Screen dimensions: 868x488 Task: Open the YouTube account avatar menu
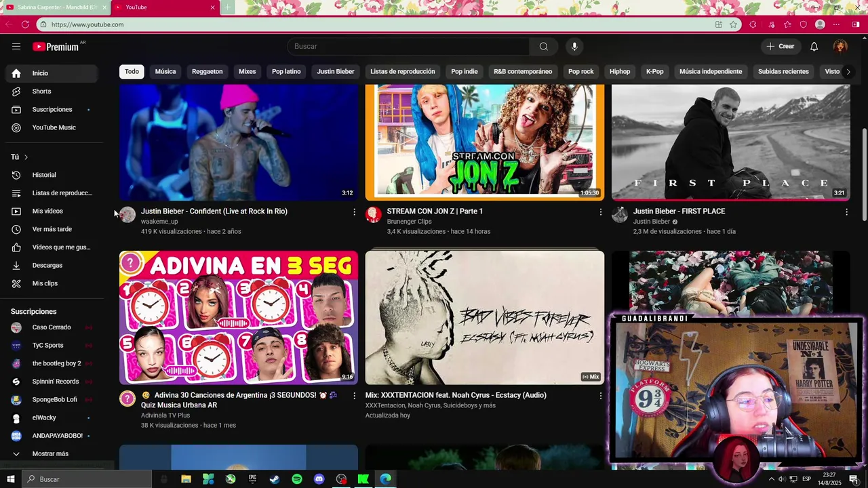(841, 46)
